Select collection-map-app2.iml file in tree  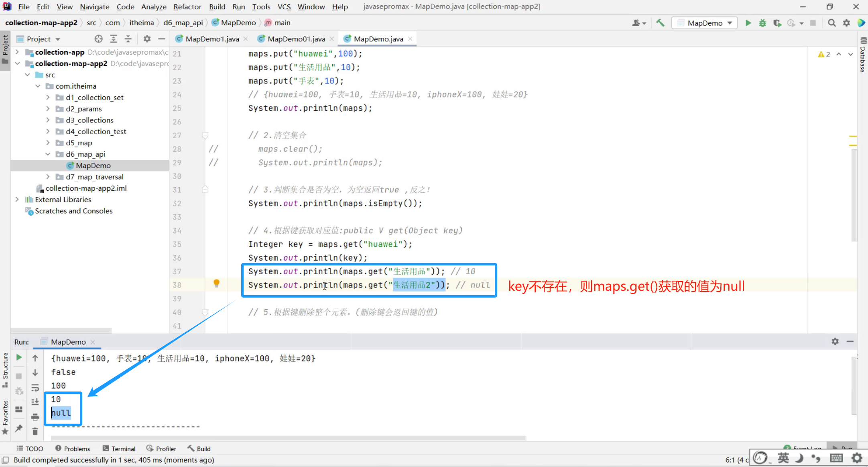pos(86,188)
